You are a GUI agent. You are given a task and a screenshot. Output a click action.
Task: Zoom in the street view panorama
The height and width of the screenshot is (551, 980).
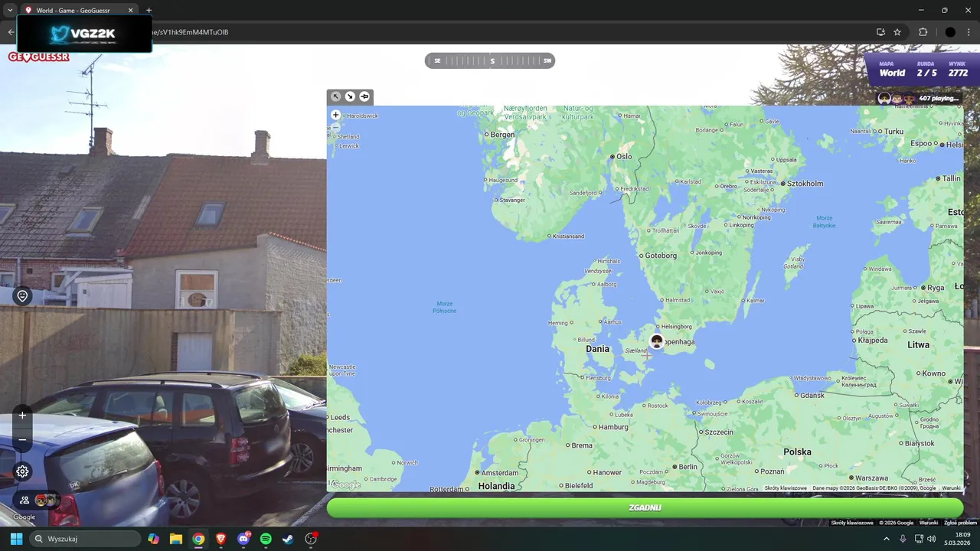(22, 416)
